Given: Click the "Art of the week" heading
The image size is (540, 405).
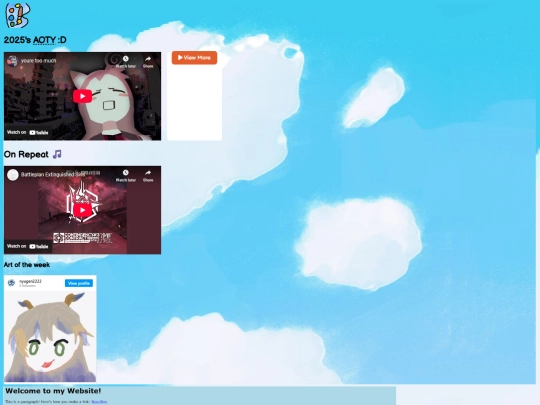Looking at the screenshot, I should tap(27, 264).
